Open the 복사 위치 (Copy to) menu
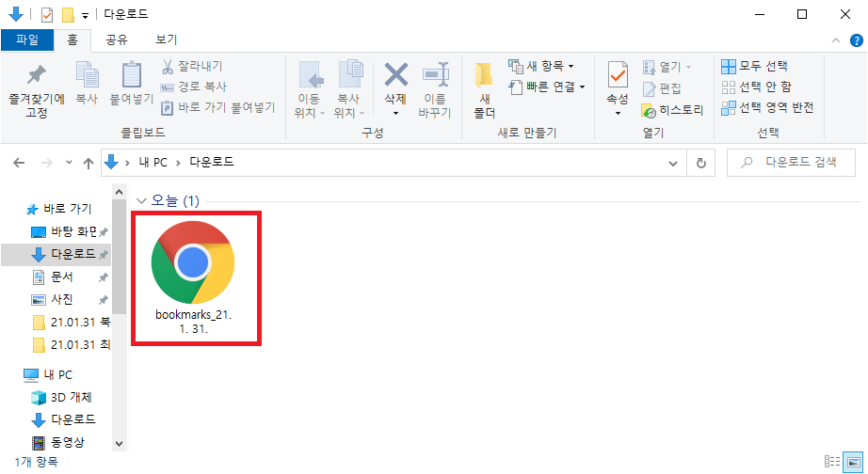 pyautogui.click(x=348, y=89)
